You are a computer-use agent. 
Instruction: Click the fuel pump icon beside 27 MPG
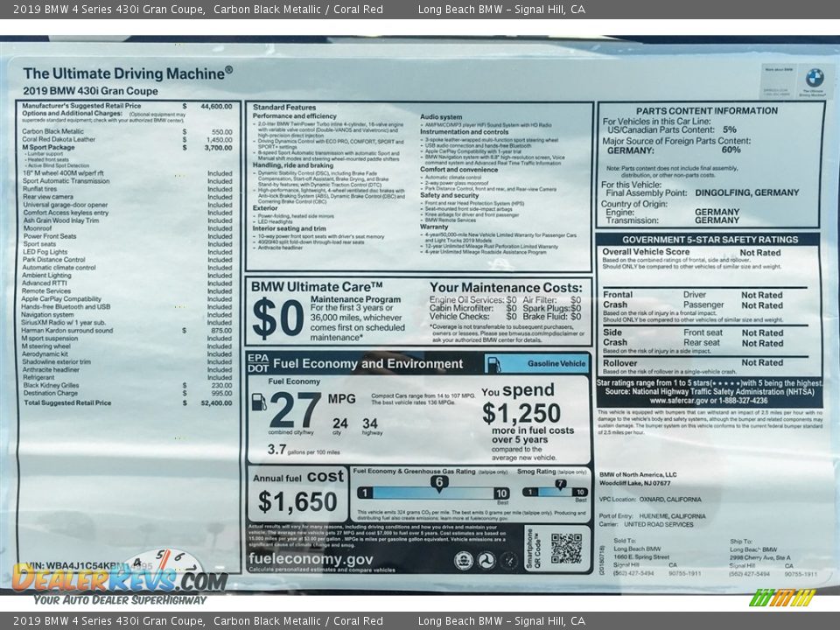(259, 402)
